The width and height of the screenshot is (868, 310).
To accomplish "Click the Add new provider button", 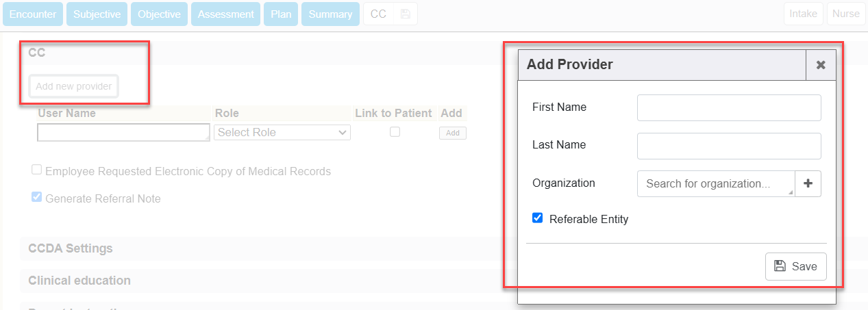I will click(x=74, y=87).
